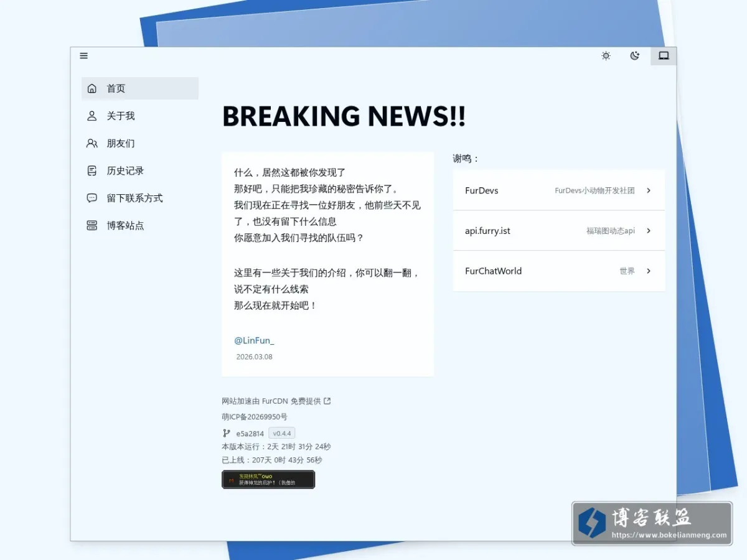Open 历史记录 in the sidebar
747x560 pixels.
[140, 170]
